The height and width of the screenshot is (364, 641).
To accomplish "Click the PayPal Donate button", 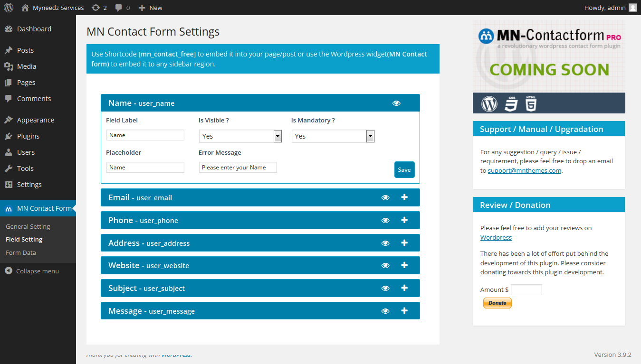I will point(497,303).
